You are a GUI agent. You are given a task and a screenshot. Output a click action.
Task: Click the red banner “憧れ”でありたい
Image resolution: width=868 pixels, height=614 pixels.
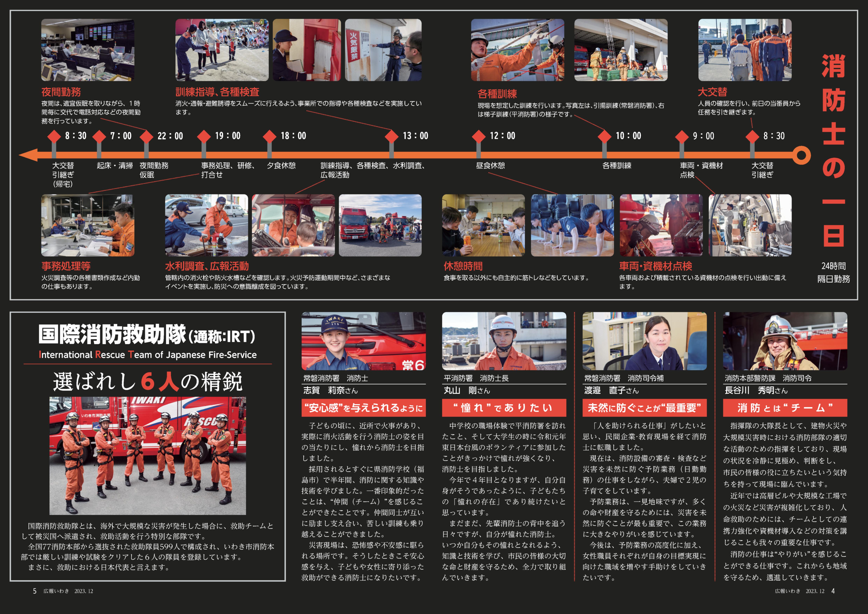coord(504,408)
